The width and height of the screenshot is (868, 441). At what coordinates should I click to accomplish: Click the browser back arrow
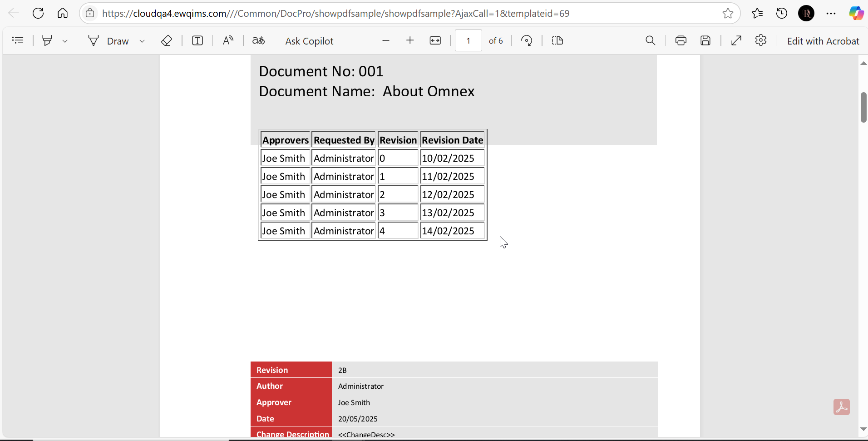14,13
